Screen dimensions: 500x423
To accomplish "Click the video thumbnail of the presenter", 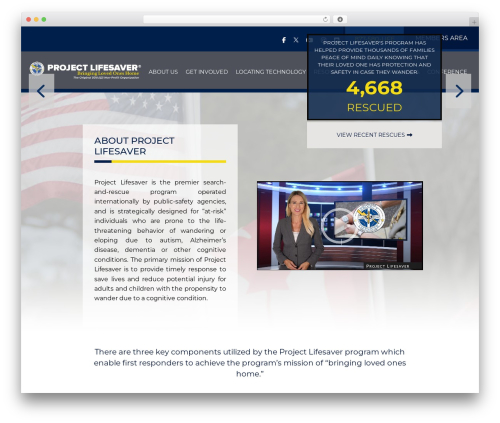I will pyautogui.click(x=340, y=225).
